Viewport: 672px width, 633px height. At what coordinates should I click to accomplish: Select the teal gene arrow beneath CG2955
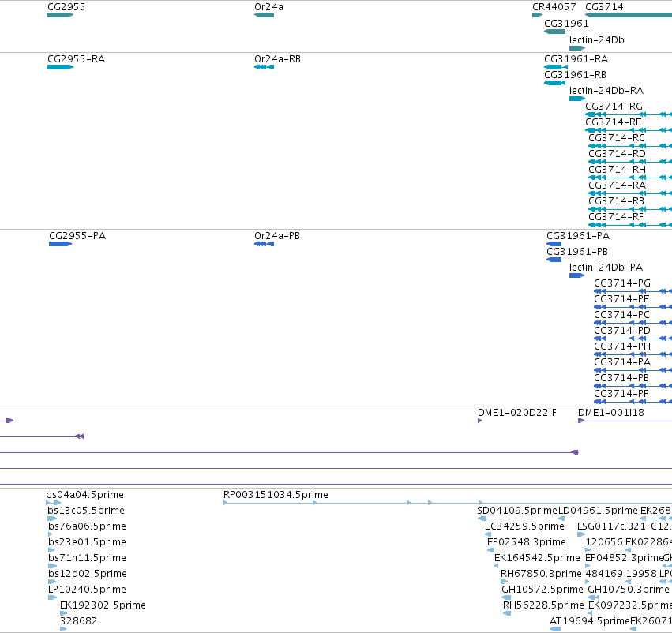tap(61, 15)
